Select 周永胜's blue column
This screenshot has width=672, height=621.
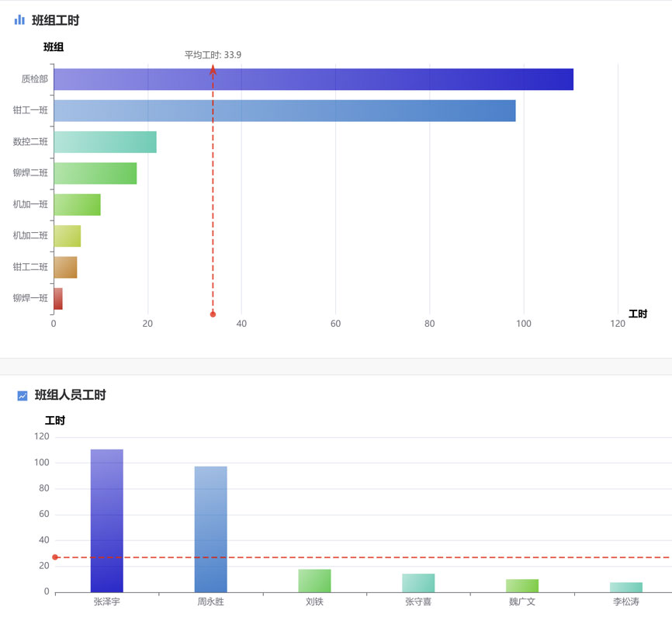[210, 529]
